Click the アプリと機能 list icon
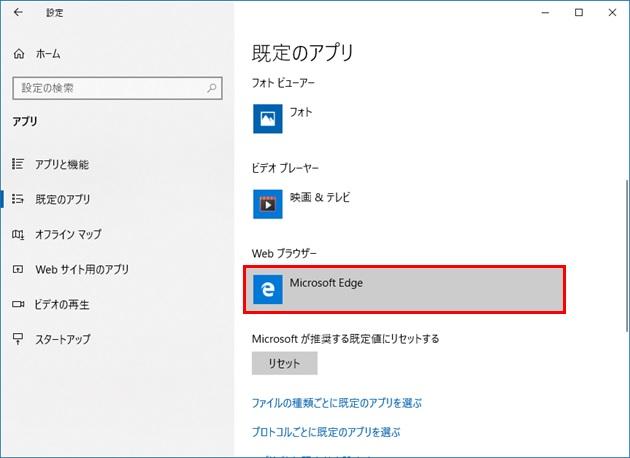The height and width of the screenshot is (458, 630). click(18, 164)
